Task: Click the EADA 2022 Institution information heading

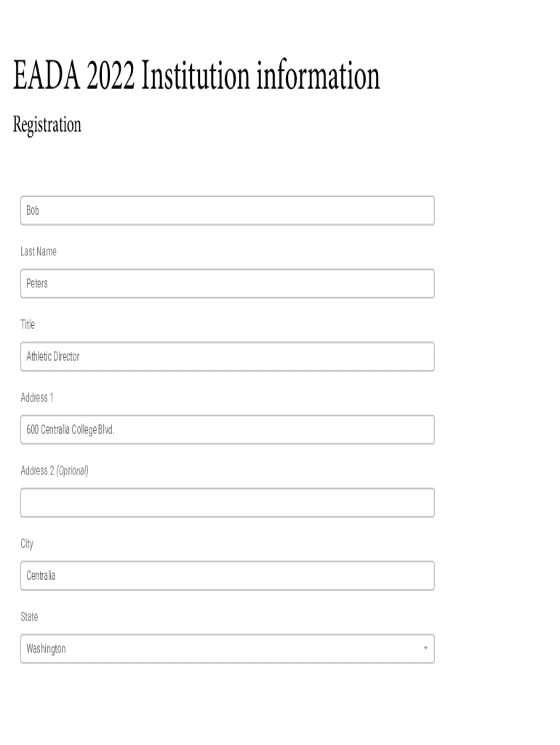Action: [196, 77]
